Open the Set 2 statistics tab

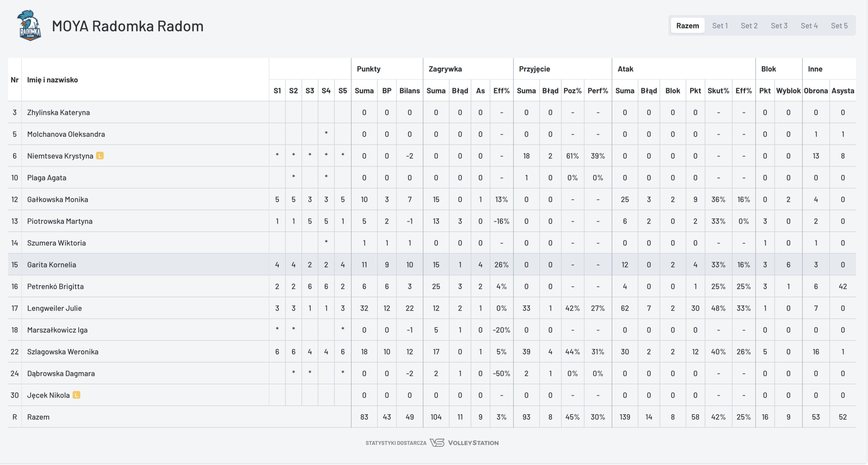point(749,25)
